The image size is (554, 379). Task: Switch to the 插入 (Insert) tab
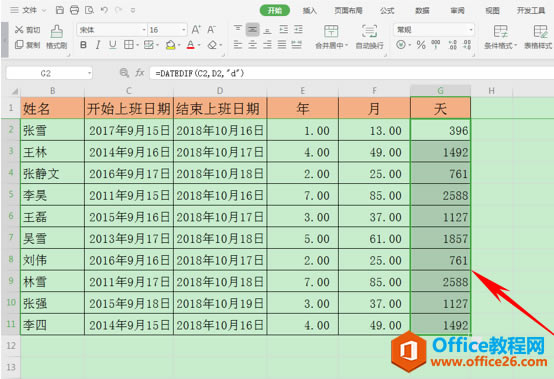(x=310, y=11)
